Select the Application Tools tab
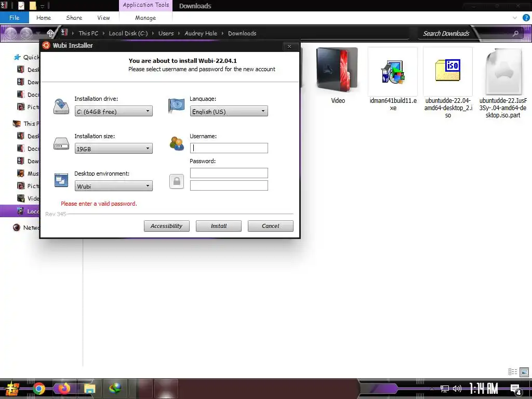532x399 pixels. [145, 5]
